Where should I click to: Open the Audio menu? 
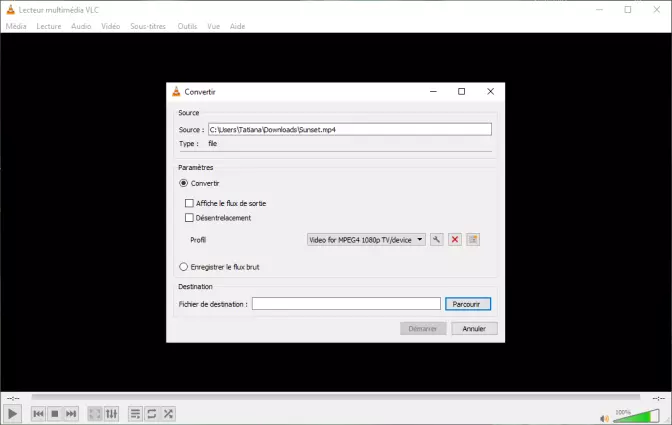81,26
